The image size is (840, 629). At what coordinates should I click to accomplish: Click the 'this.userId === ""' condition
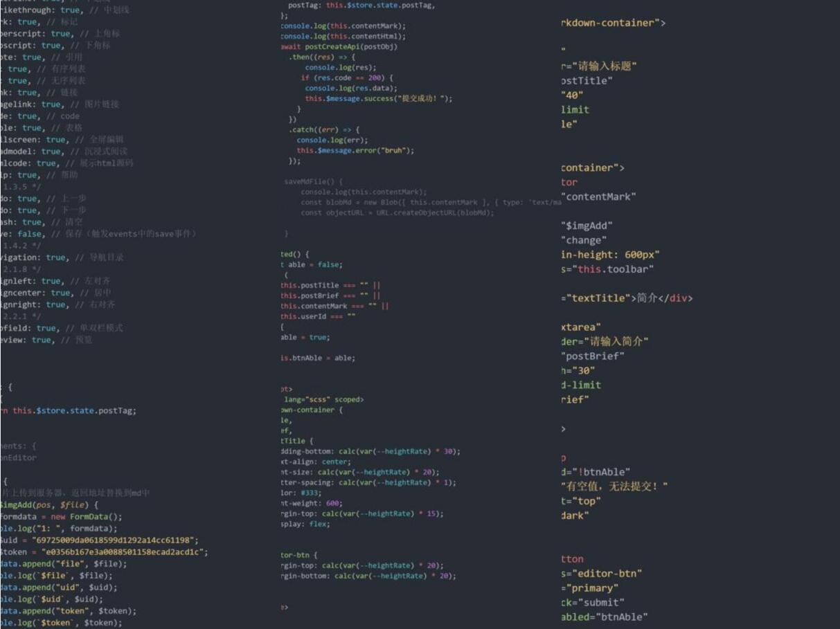pos(319,316)
